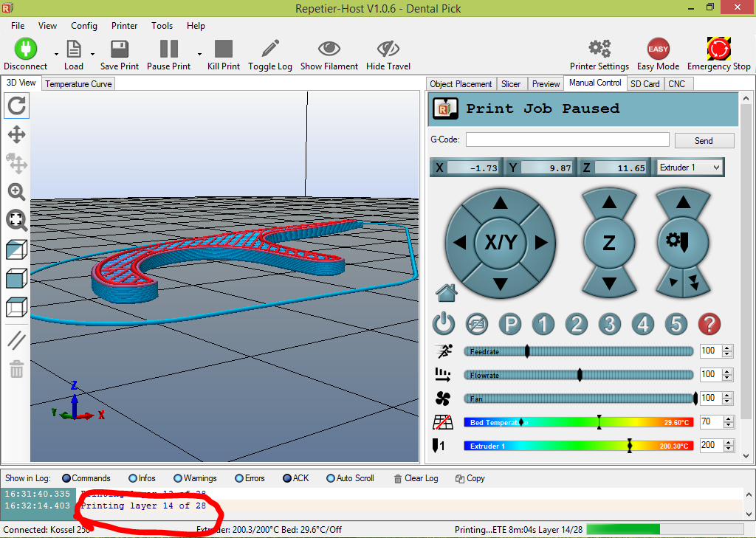Click Copy log button
The image size is (756, 538).
click(x=470, y=478)
